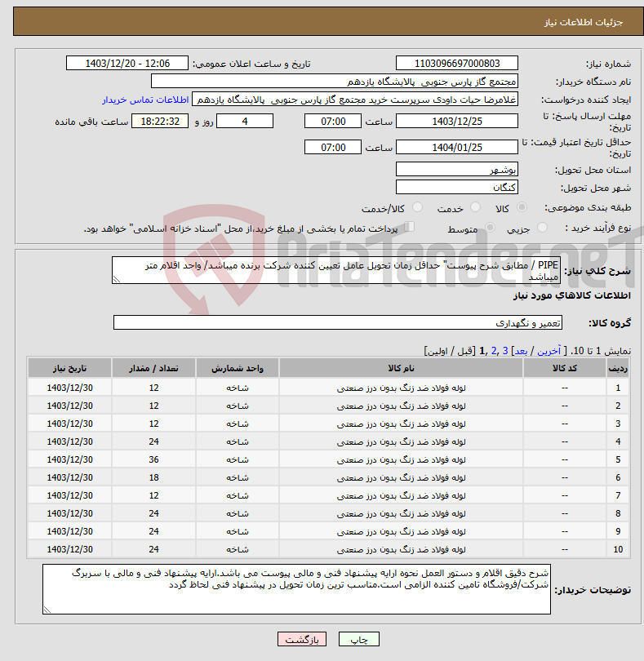
Task: Open the اطلاعات تماس خریدار link
Action: pos(145,100)
